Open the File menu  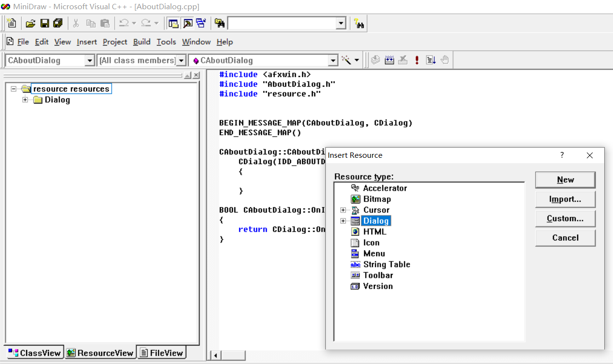click(23, 42)
